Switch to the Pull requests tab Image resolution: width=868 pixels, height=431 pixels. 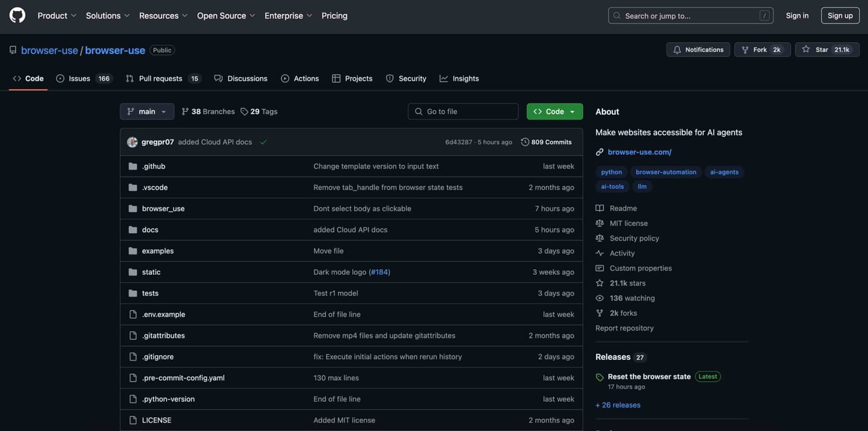tap(161, 79)
